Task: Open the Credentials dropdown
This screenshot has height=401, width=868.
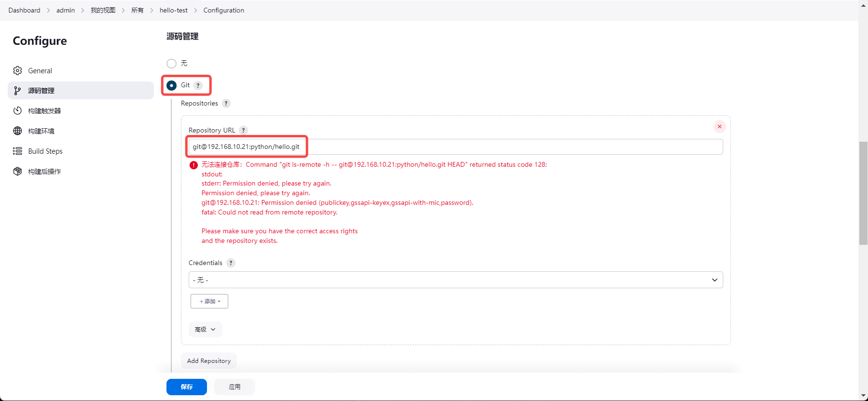Action: point(455,280)
